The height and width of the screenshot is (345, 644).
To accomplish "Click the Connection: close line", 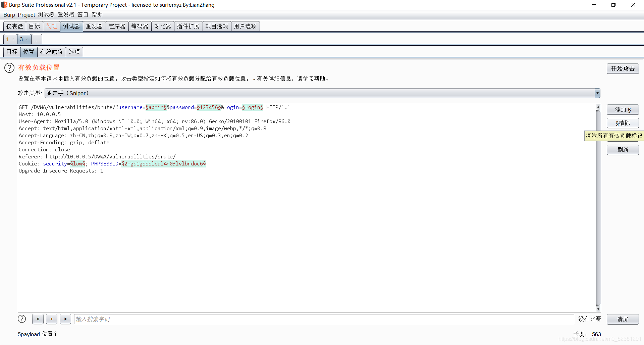I will point(44,150).
